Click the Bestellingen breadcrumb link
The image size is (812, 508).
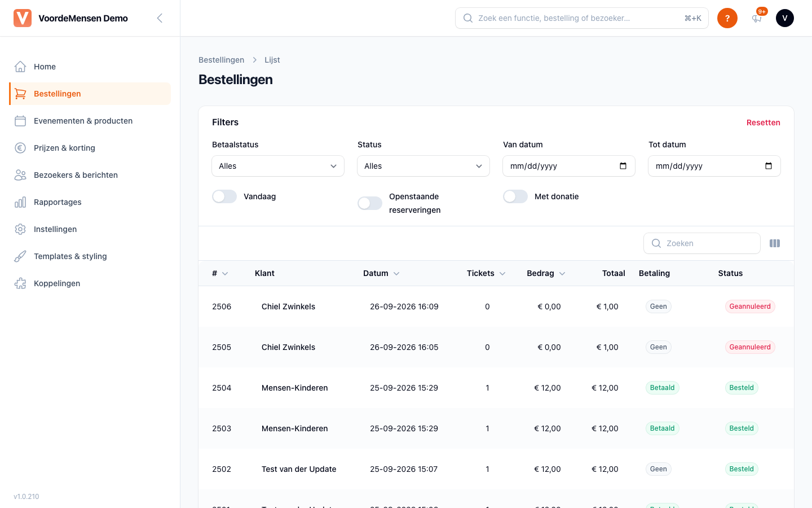pos(222,60)
